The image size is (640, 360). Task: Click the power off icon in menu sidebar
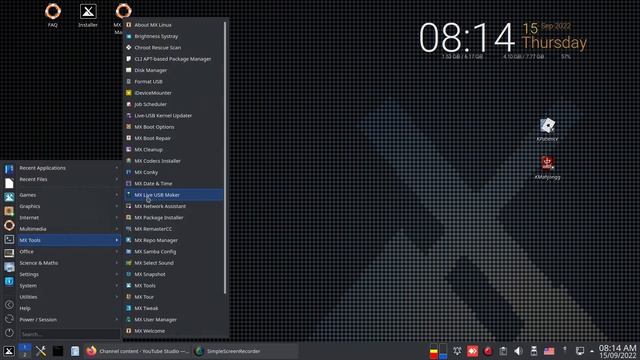[x=9, y=333]
